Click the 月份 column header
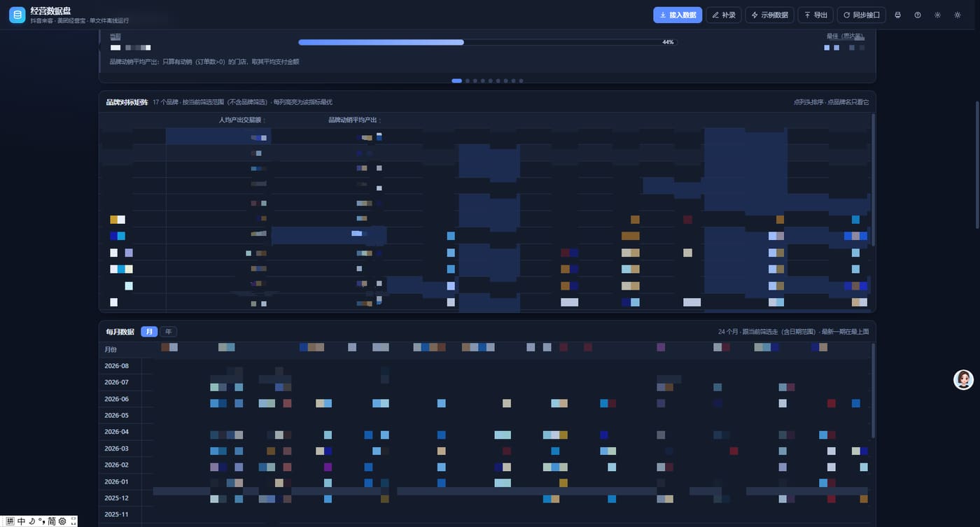980x527 pixels. 111,349
